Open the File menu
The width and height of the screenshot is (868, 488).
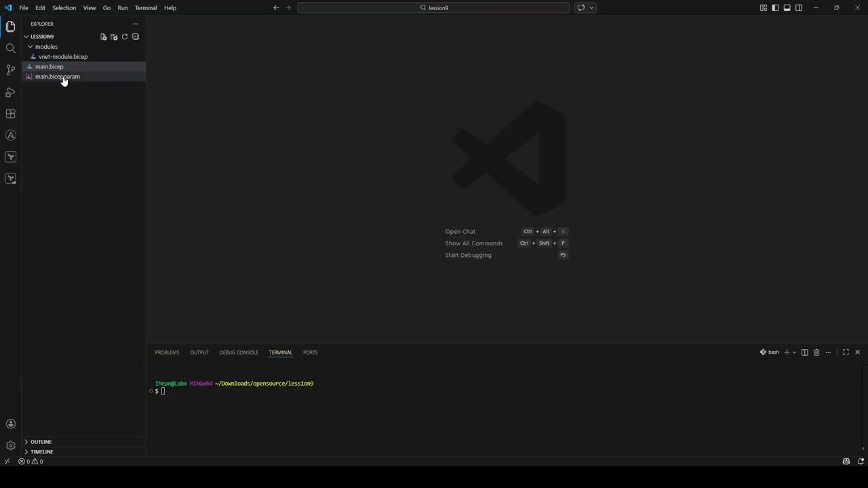(x=24, y=7)
